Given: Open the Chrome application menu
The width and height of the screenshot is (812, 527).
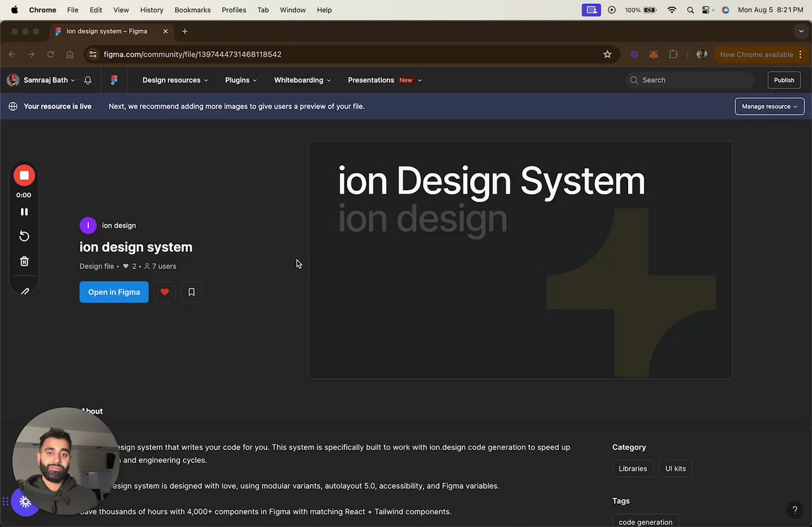Looking at the screenshot, I should click(x=43, y=10).
